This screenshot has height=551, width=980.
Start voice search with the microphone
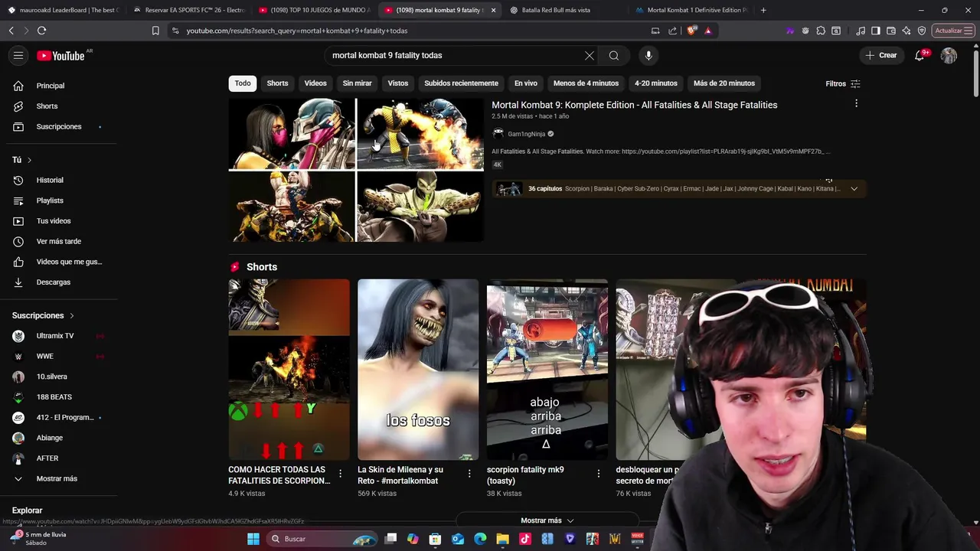(x=648, y=55)
